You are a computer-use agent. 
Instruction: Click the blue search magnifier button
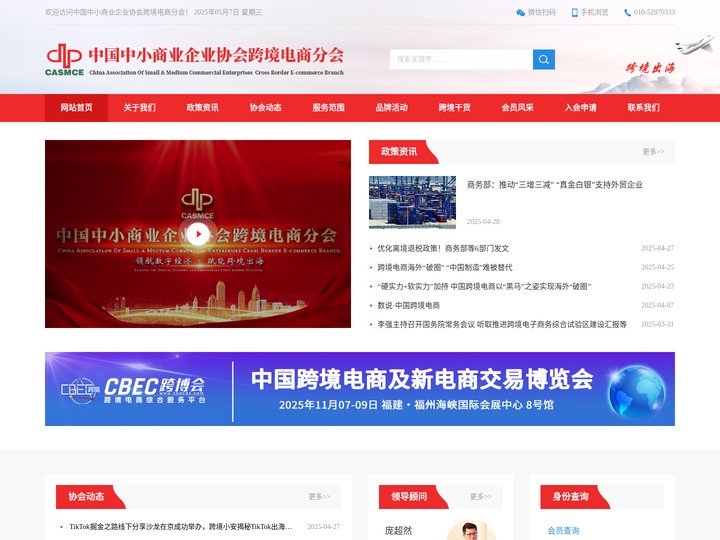[544, 59]
